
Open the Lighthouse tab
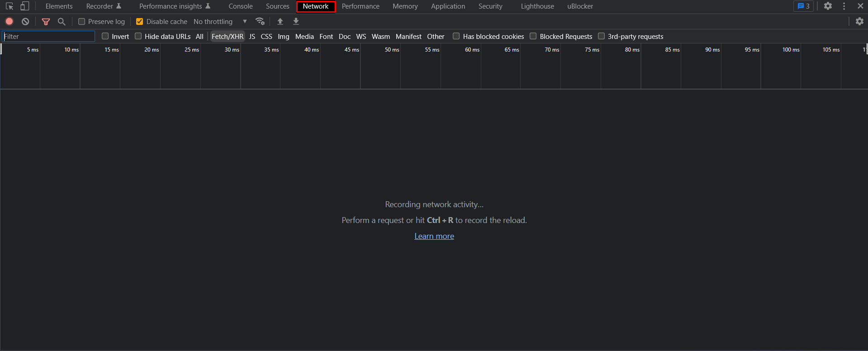pyautogui.click(x=537, y=6)
